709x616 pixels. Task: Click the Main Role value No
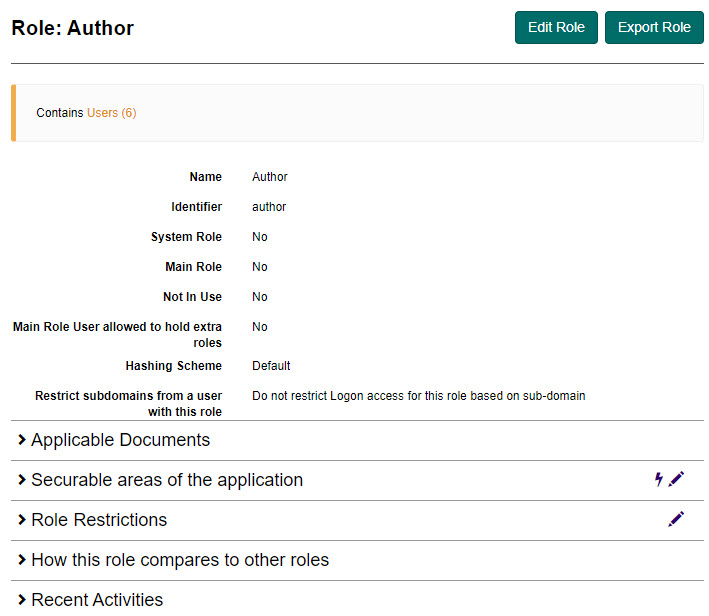260,267
